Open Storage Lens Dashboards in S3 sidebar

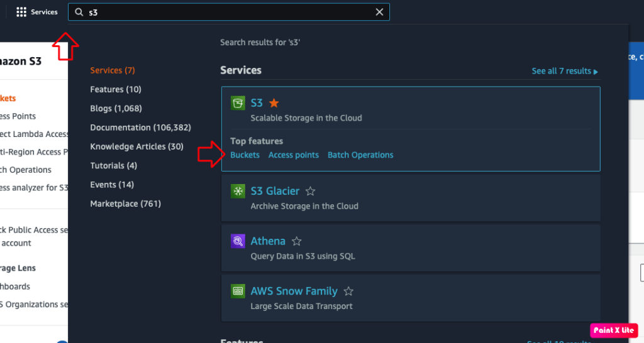(x=15, y=286)
